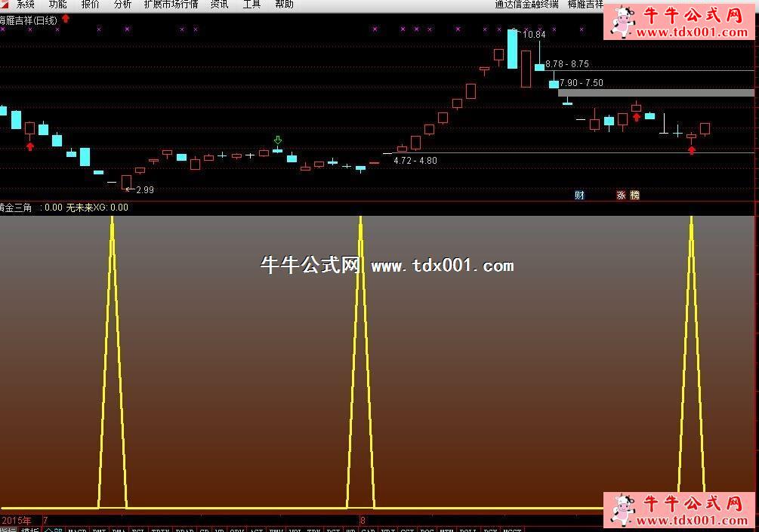Click the 财 finance info icon

(x=579, y=195)
